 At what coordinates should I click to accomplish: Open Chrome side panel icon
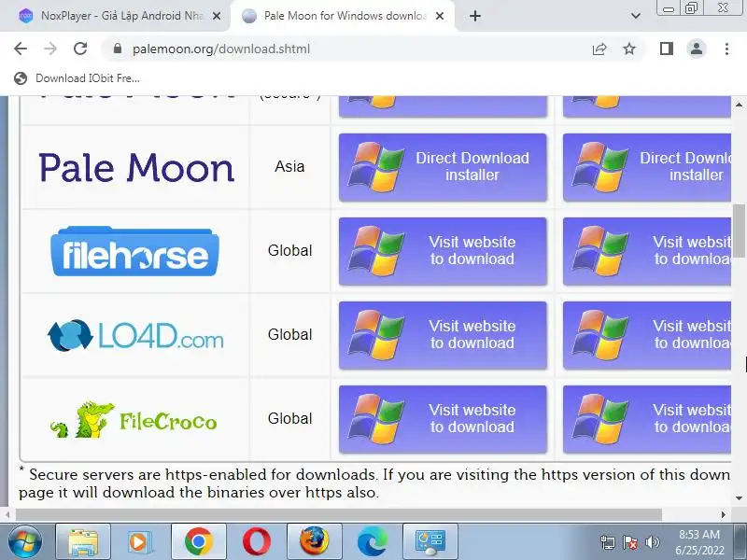click(667, 49)
